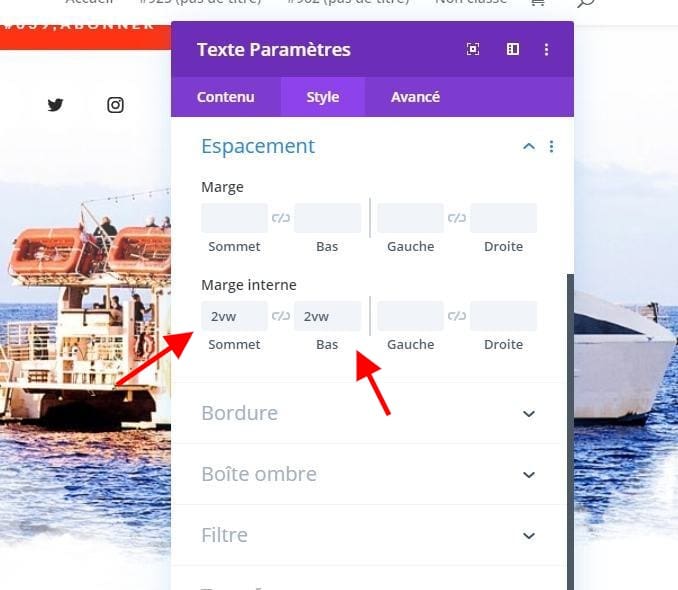Toggle link between Marge Gauche and Droite
Image resolution: width=678 pixels, height=590 pixels.
(457, 218)
